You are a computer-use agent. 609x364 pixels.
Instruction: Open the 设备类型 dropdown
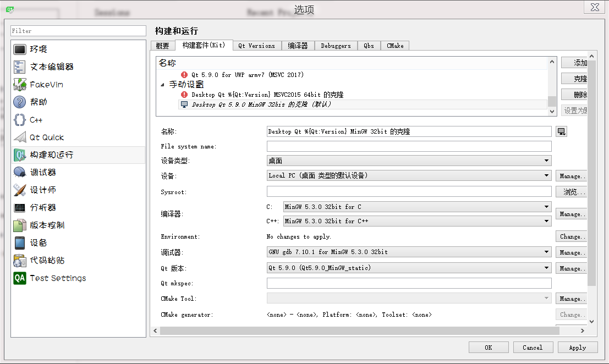click(409, 161)
